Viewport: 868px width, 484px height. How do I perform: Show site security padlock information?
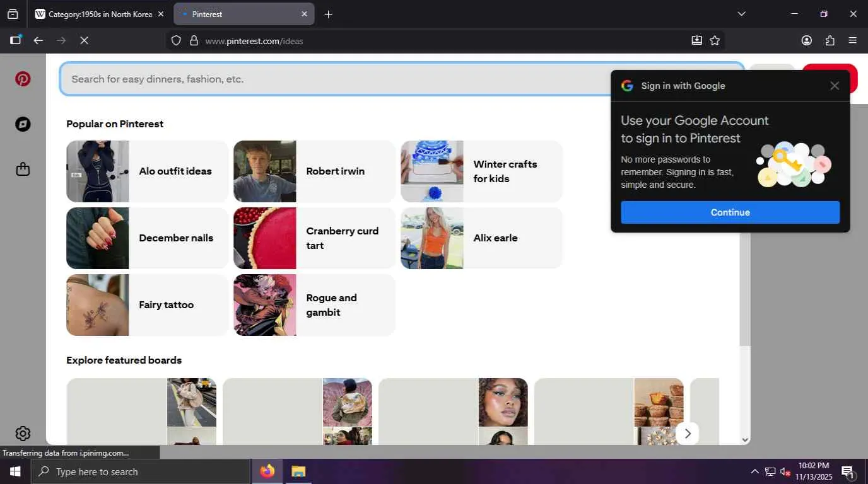pyautogui.click(x=194, y=40)
